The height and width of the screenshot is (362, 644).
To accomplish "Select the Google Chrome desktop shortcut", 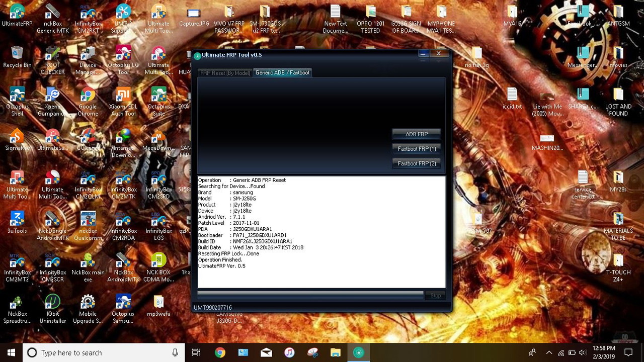I will click(88, 102).
